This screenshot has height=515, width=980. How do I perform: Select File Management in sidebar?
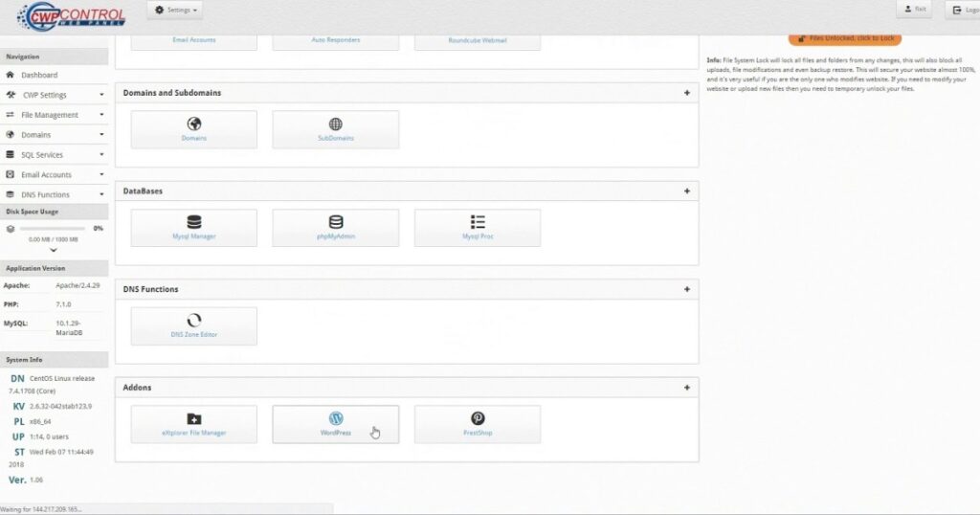50,115
